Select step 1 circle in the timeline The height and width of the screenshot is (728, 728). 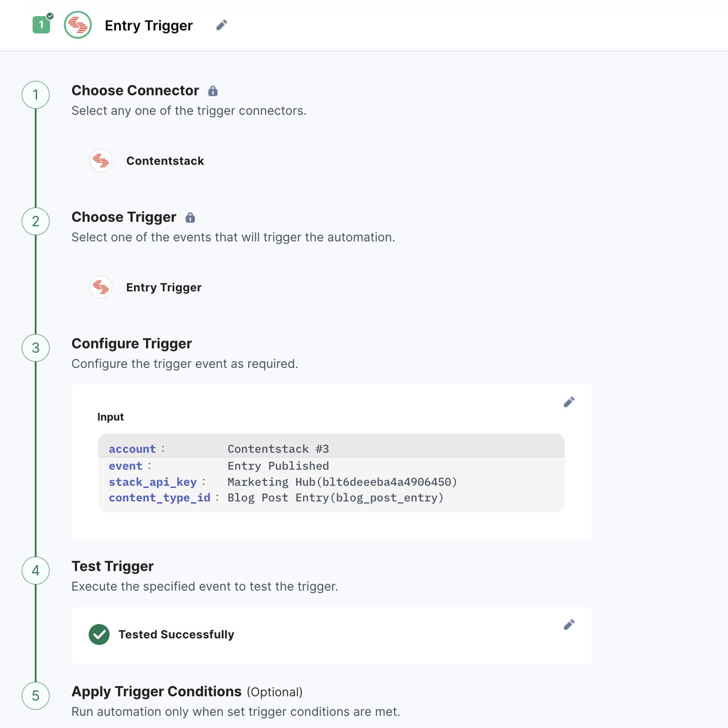point(36,95)
